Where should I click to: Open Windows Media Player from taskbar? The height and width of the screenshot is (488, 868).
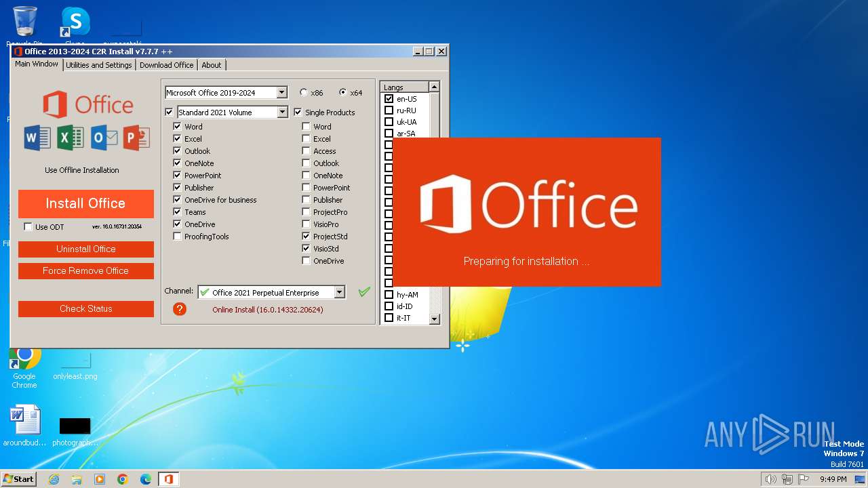(x=100, y=479)
